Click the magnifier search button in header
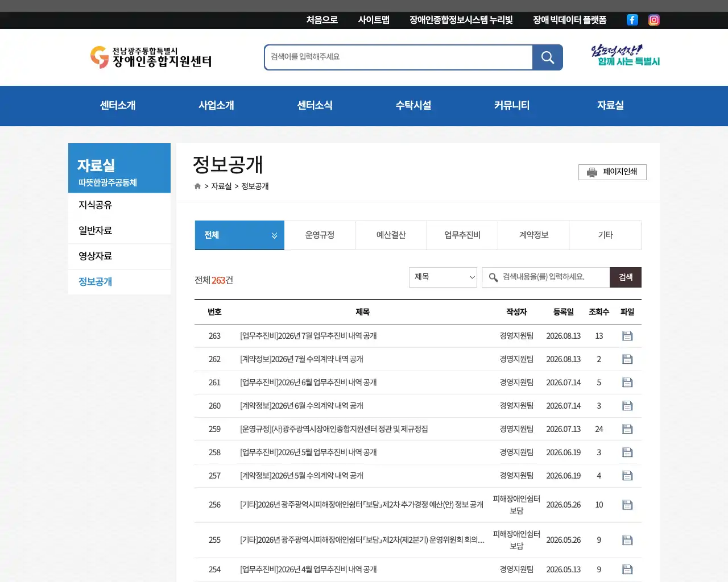The image size is (728, 582). click(547, 57)
